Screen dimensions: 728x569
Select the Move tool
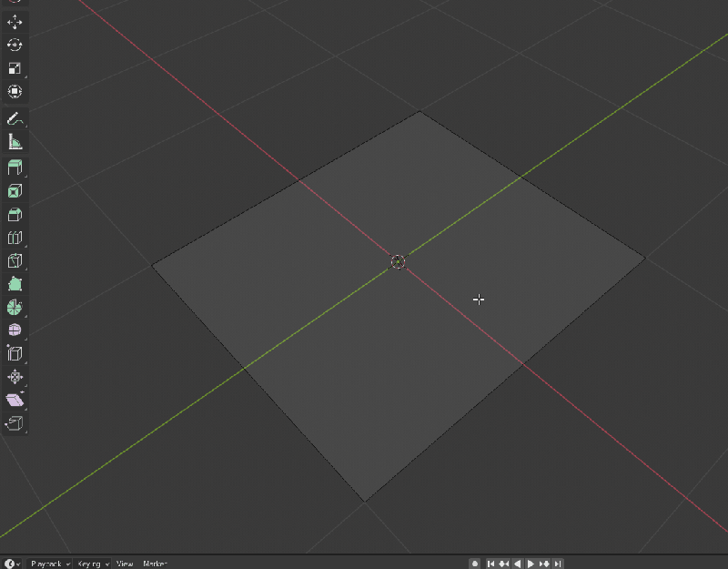[14, 23]
